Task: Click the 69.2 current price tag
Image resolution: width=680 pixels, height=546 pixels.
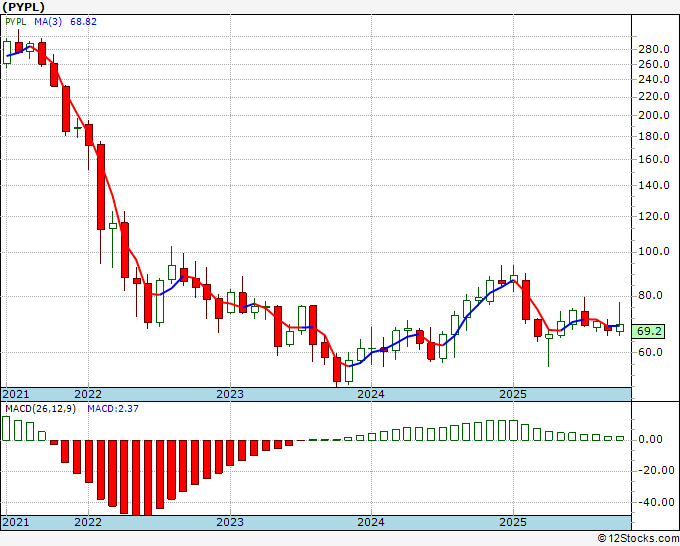Action: pos(648,332)
